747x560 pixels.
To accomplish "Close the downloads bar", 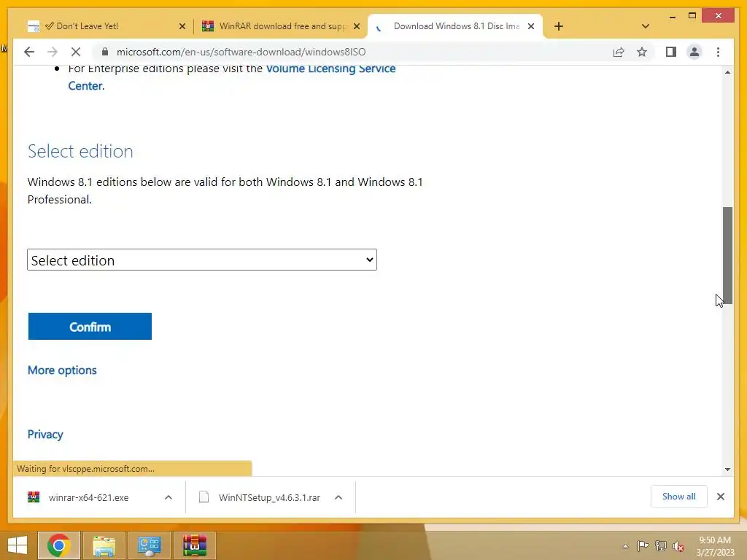I will [x=720, y=497].
